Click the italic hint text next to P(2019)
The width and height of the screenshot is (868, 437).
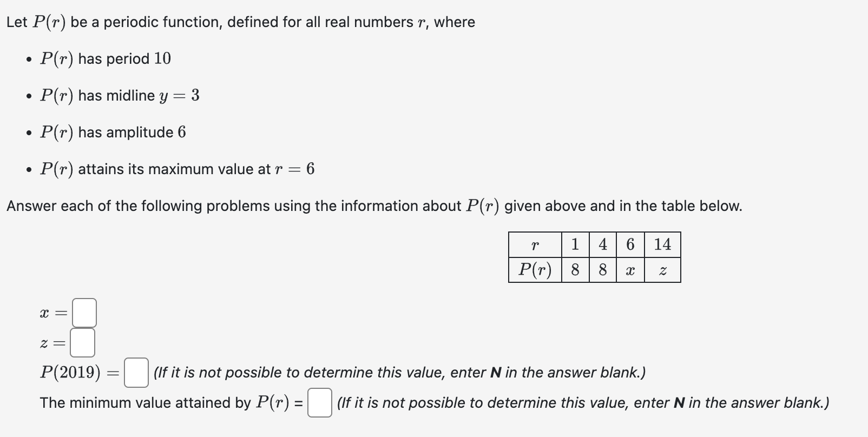tap(399, 373)
